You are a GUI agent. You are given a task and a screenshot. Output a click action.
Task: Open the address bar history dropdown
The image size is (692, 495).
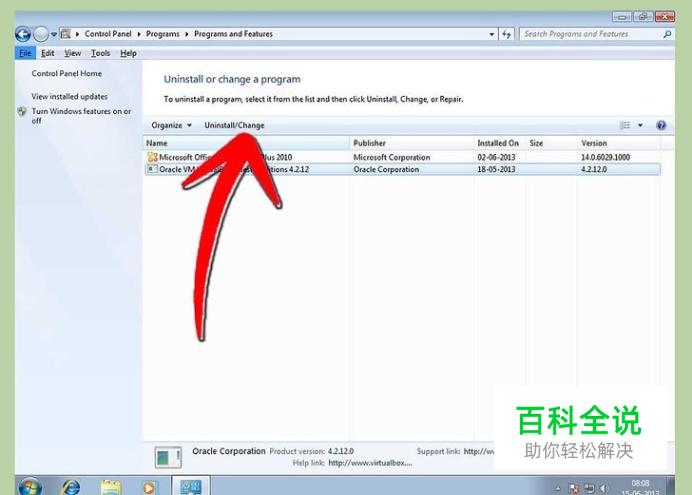tap(492, 34)
